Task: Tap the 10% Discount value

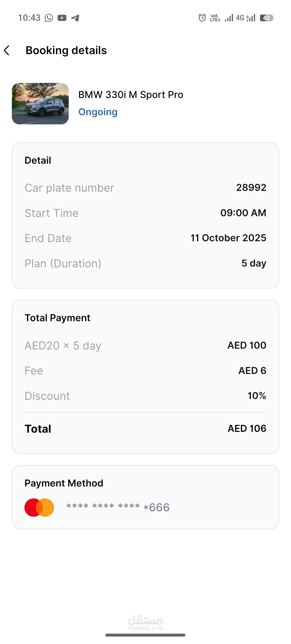Action: click(257, 396)
